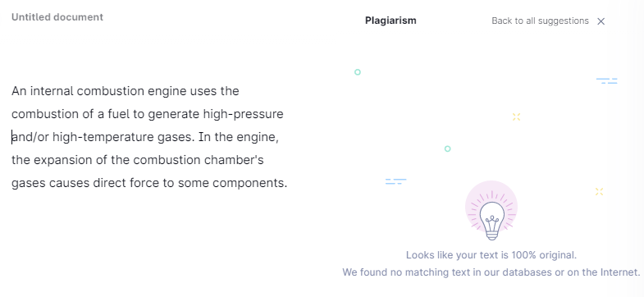The image size is (644, 297).
Task: Click the blue dashes left of the lightbulb
Action: (395, 181)
